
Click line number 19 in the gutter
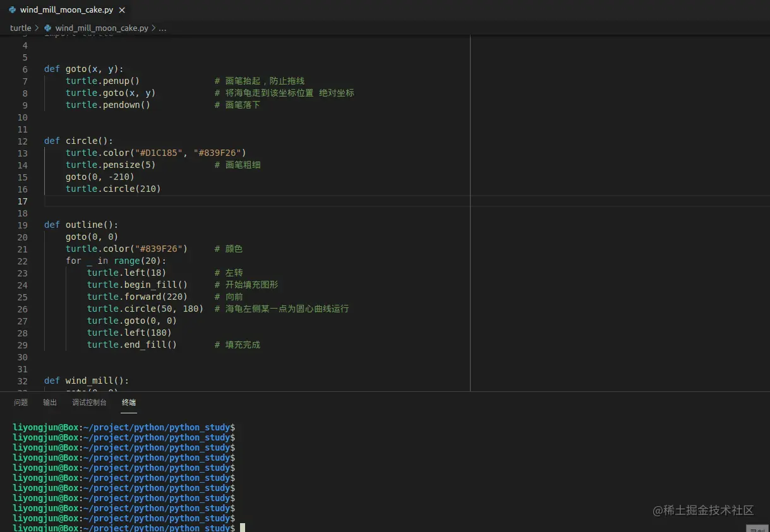23,225
